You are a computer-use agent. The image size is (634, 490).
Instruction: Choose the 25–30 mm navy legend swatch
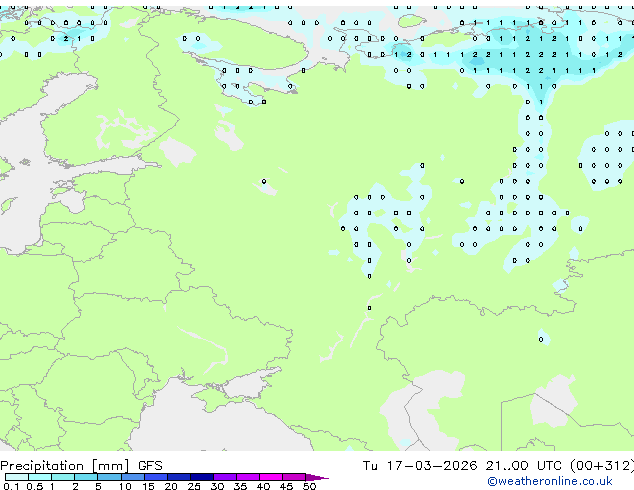coord(201,477)
